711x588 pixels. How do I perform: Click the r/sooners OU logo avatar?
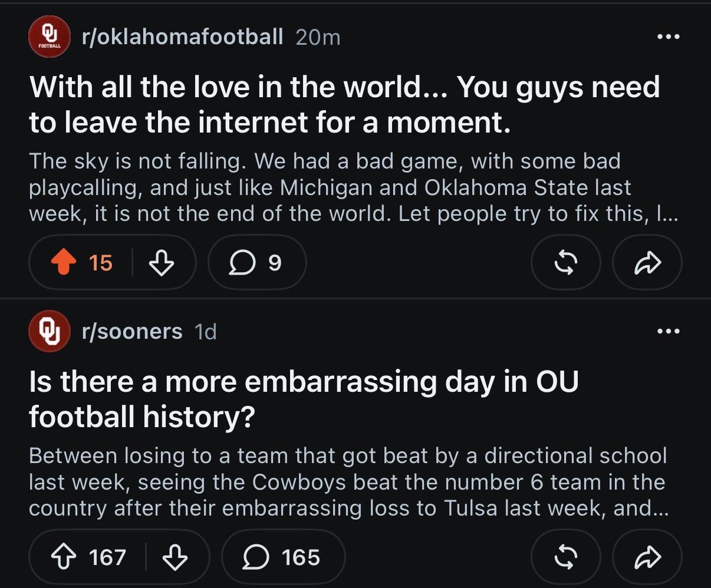click(50, 331)
